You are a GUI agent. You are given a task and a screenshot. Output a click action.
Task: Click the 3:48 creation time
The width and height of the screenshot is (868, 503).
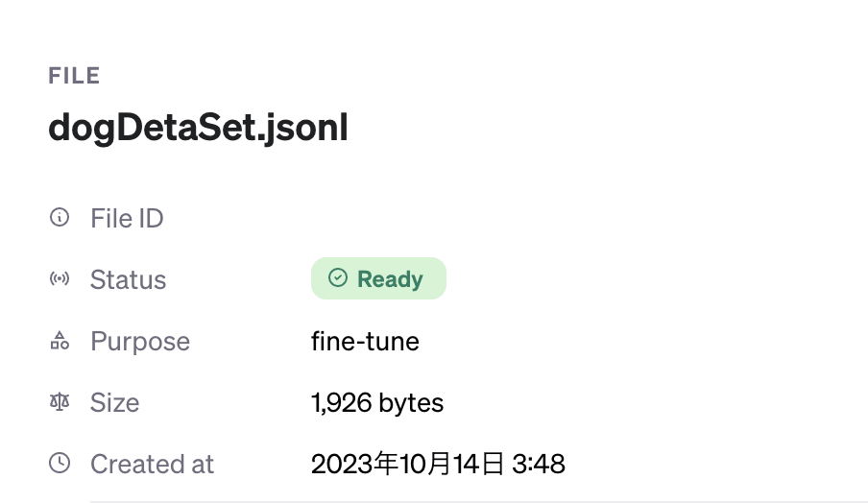pos(539,465)
